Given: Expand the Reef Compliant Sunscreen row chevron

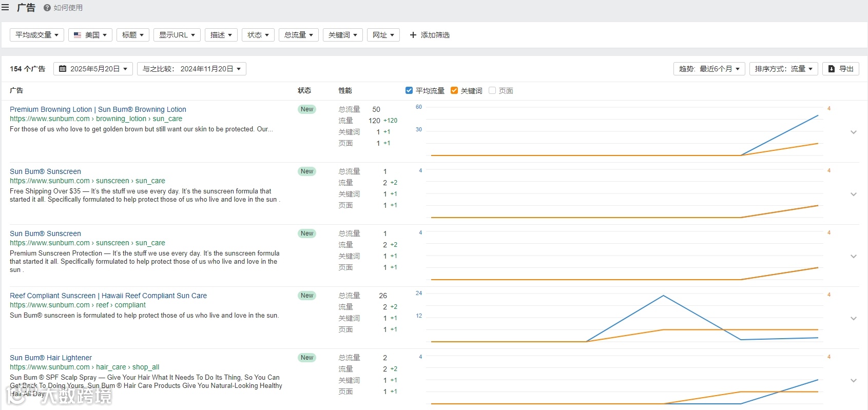Looking at the screenshot, I should pos(854,318).
